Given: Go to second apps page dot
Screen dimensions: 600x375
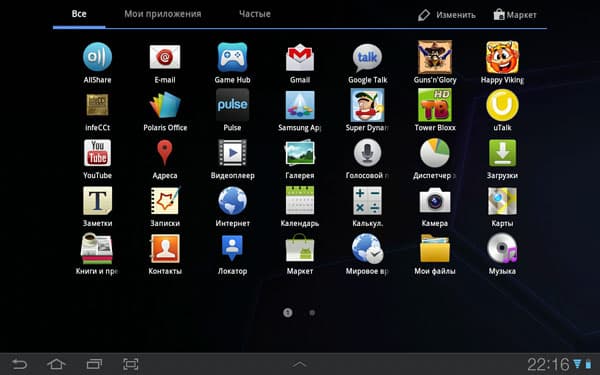Looking at the screenshot, I should pos(312,313).
